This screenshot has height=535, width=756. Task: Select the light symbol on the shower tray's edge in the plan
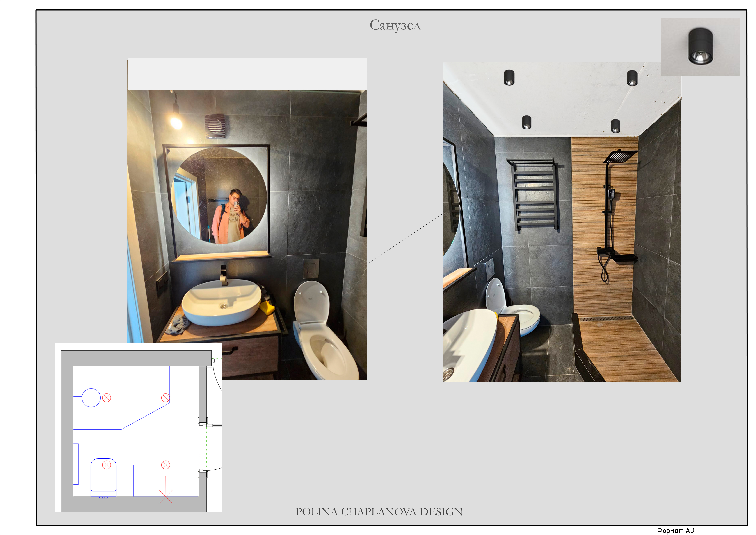tap(166, 465)
